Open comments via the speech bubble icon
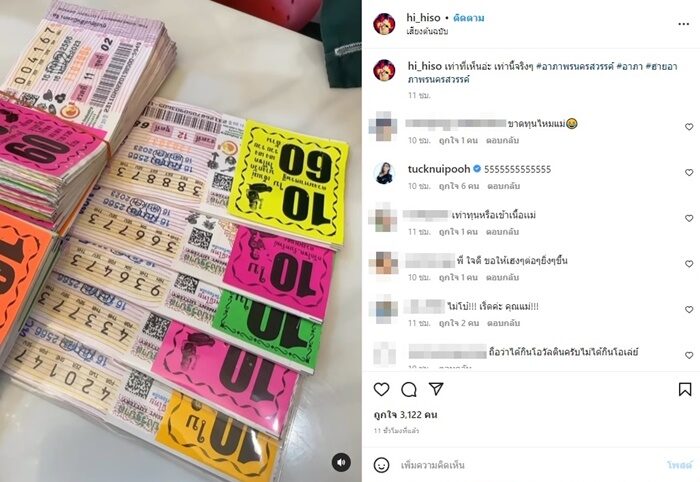 point(408,389)
